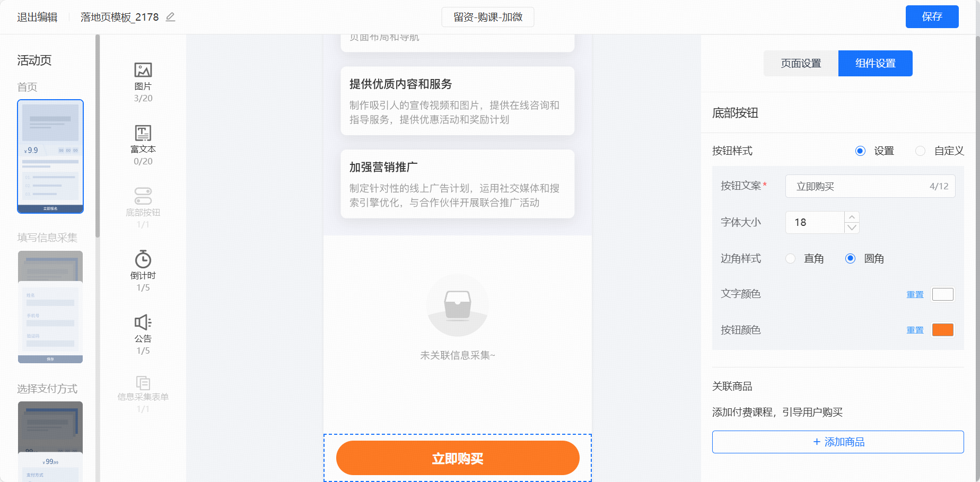Select the 选择支付方式 page thumbnail
Viewport: 980px width, 482px height.
coord(50,441)
